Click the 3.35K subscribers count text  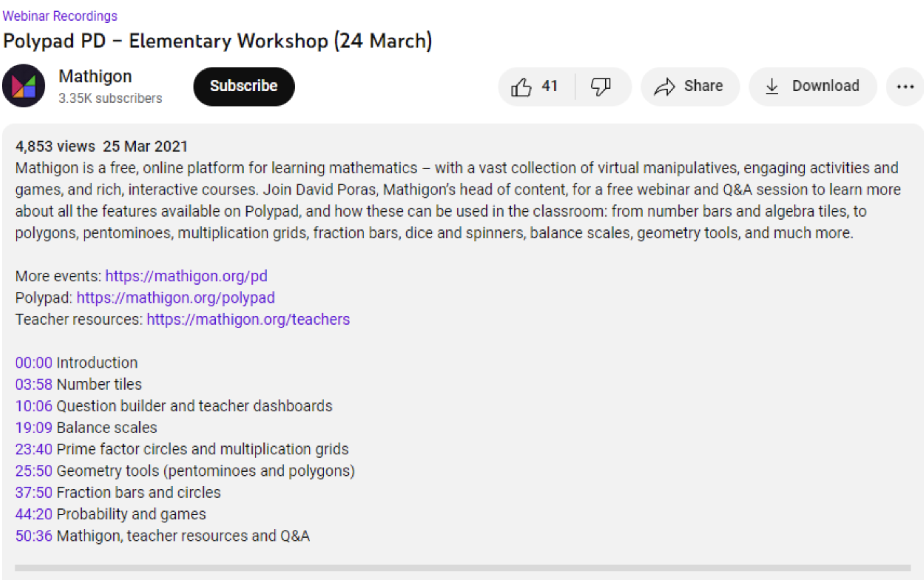click(110, 98)
